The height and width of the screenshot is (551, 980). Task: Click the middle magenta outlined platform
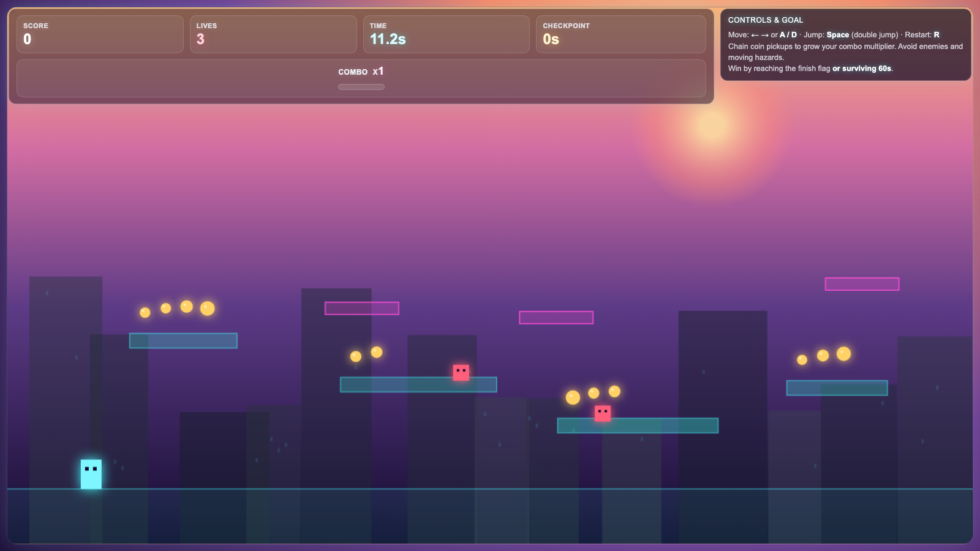pos(556,317)
